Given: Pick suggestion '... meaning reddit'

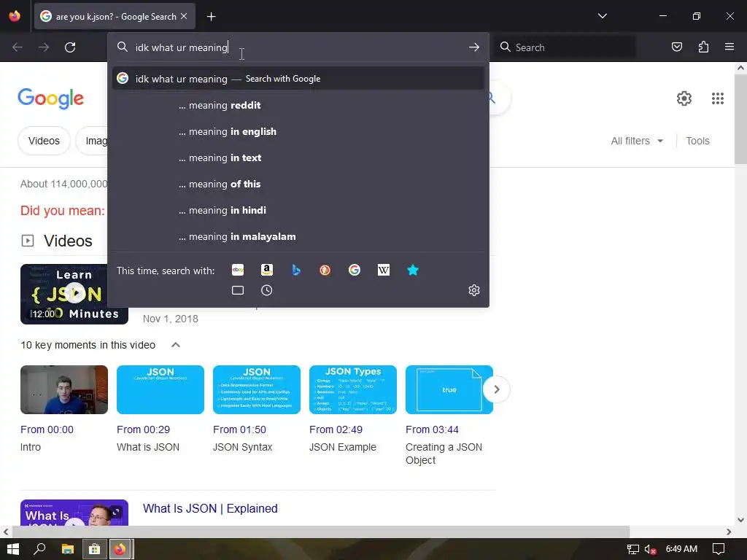Looking at the screenshot, I should pos(298,105).
